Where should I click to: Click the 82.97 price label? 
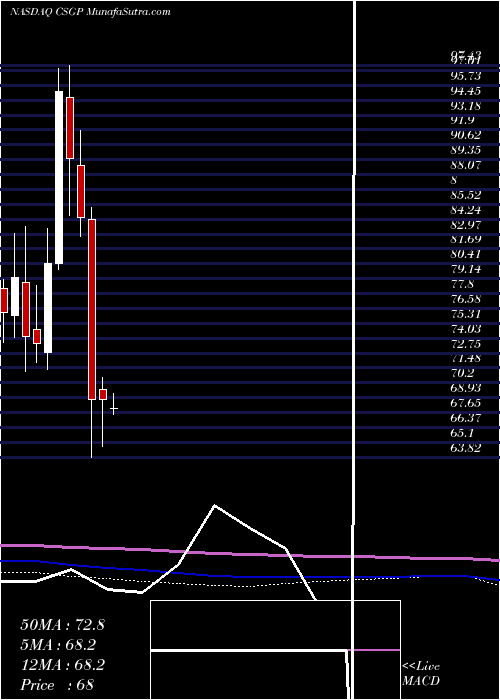click(x=466, y=225)
